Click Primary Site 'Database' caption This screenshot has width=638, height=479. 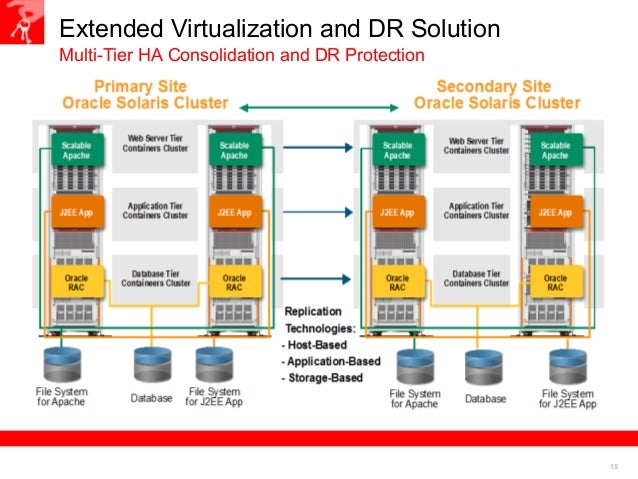[151, 398]
